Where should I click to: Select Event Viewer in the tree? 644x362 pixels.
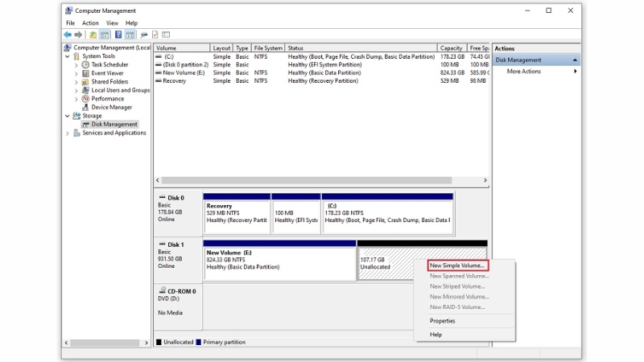[106, 73]
